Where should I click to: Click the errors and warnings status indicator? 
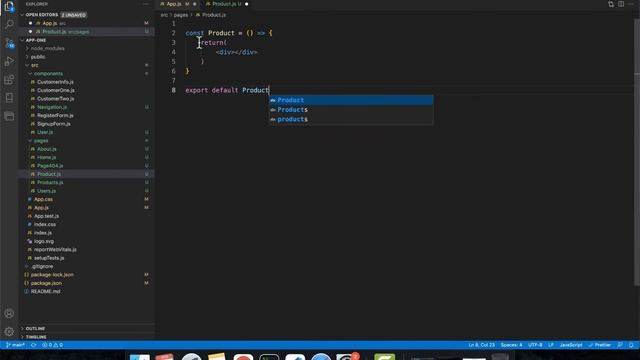click(52, 345)
